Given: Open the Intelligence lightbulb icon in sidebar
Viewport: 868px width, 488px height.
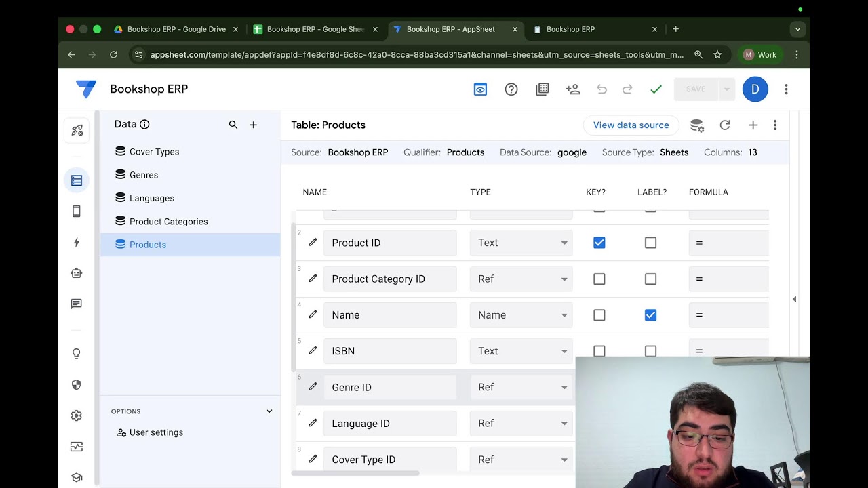Looking at the screenshot, I should [77, 354].
